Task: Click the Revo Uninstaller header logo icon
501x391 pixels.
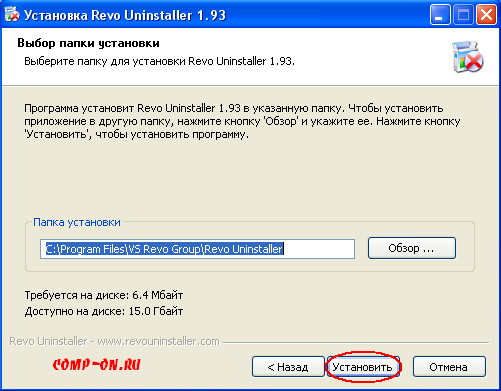Action: [468, 57]
